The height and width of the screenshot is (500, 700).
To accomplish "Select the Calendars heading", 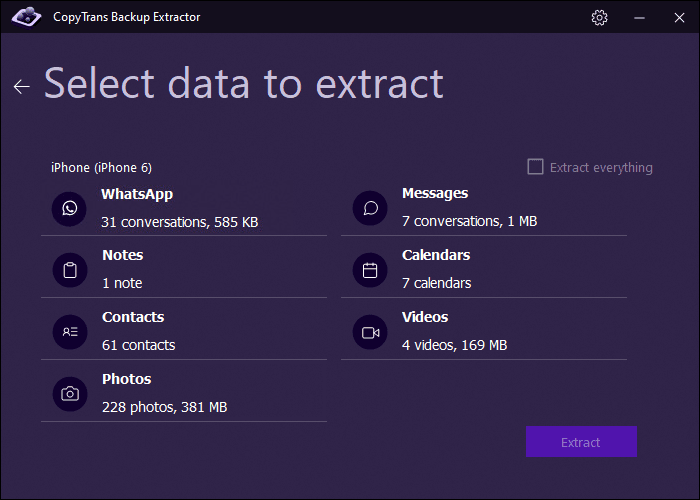I will point(436,255).
